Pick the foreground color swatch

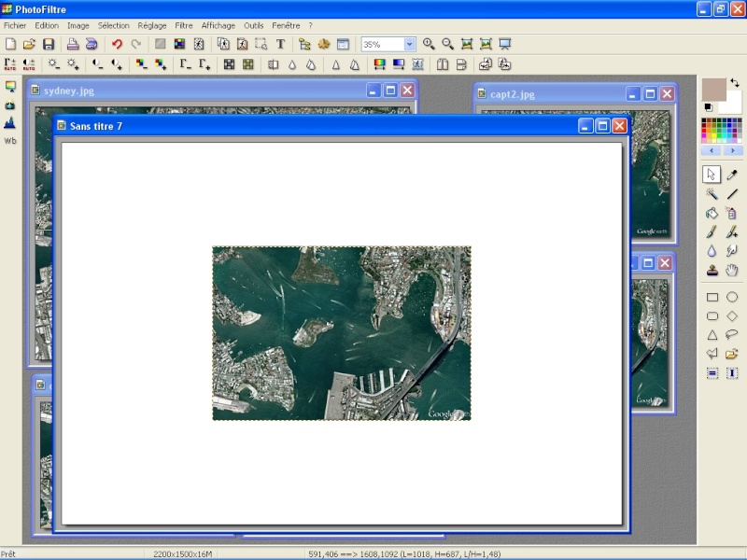(713, 89)
